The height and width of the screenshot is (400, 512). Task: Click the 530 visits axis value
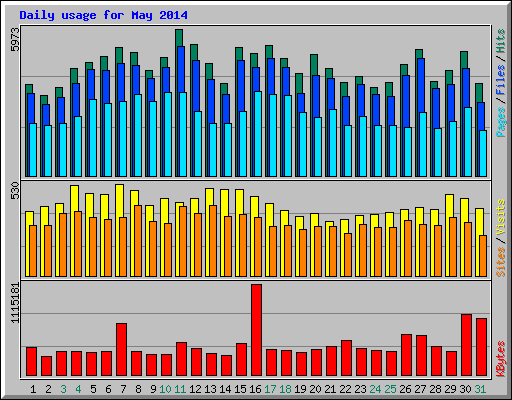(15, 190)
